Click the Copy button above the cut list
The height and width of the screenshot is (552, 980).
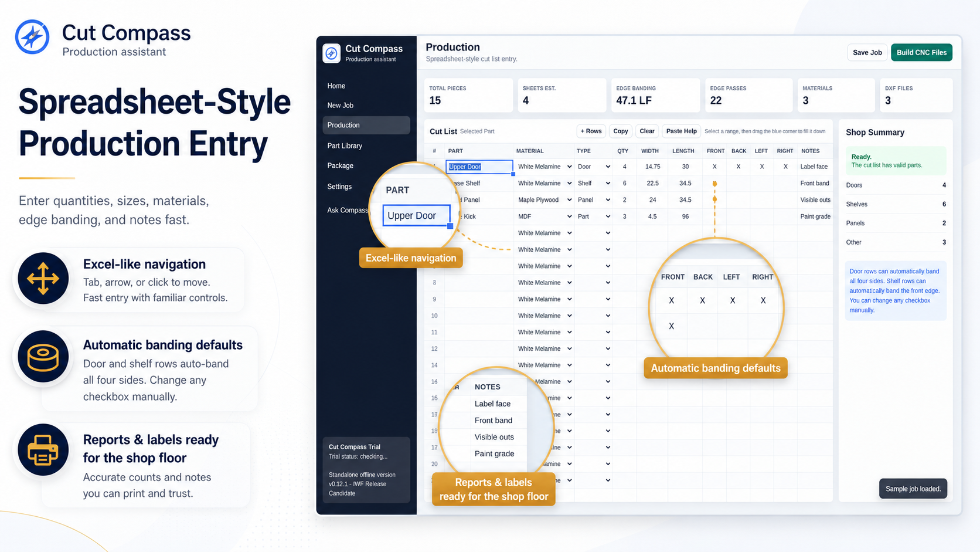click(621, 131)
